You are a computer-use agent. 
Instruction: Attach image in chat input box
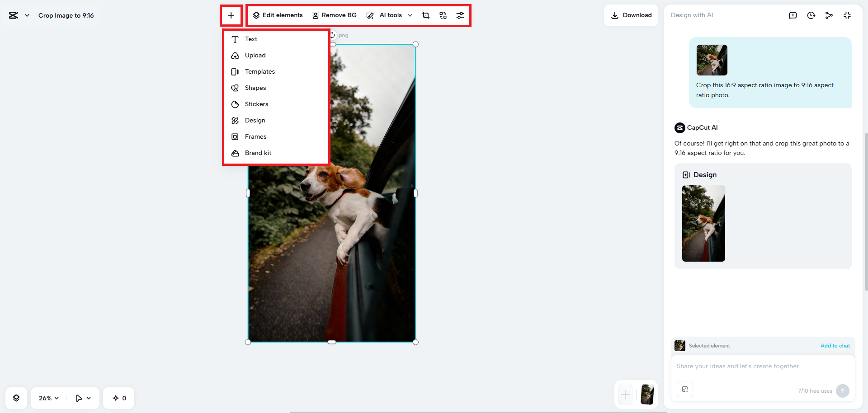(x=685, y=389)
